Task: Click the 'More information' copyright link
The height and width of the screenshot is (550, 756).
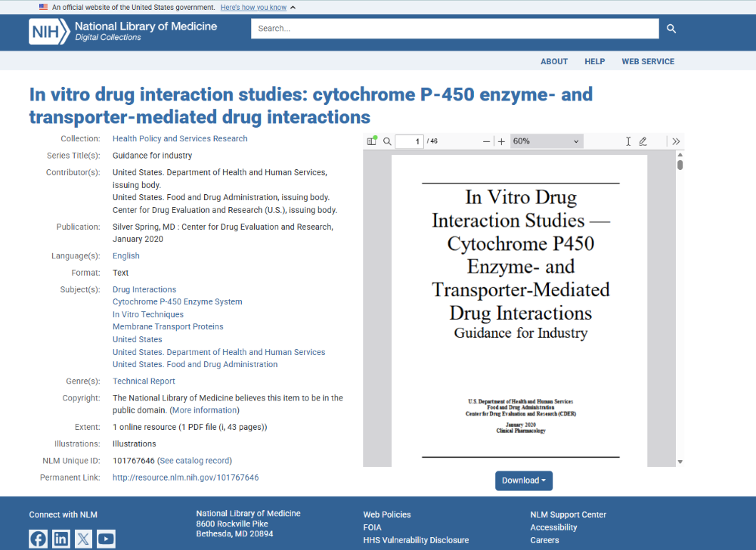Action: 204,410
